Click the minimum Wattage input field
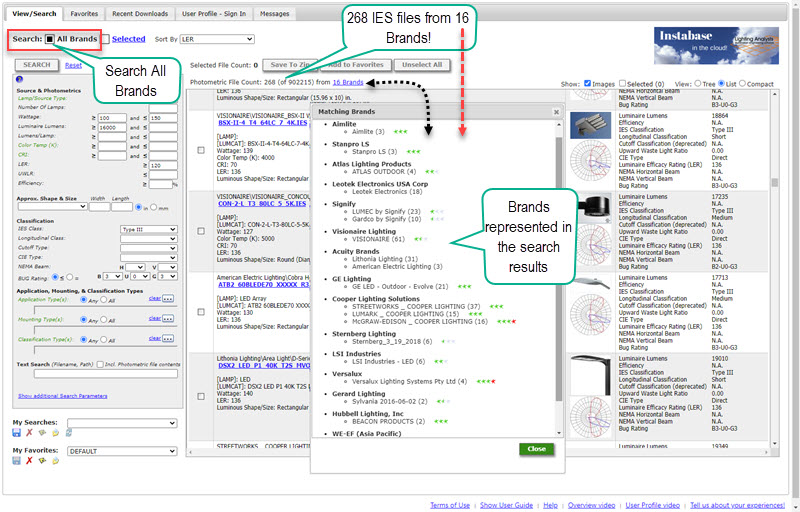Screen dimensions: 800x512 pyautogui.click(x=112, y=118)
